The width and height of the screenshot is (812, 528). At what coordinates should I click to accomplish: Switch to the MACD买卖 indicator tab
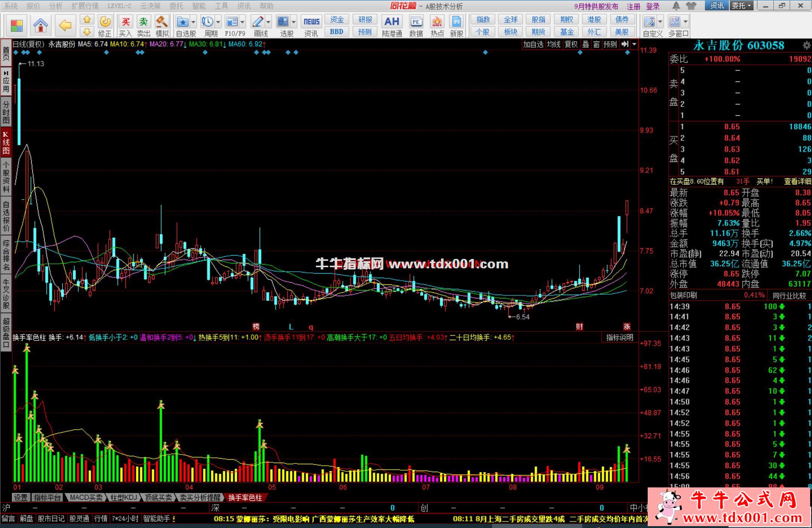86,497
